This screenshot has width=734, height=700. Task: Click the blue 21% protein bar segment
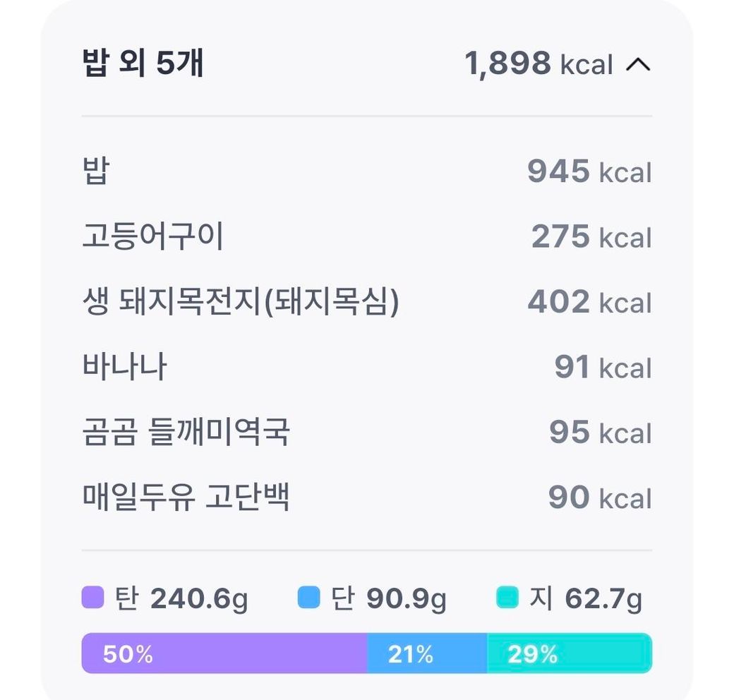click(426, 653)
